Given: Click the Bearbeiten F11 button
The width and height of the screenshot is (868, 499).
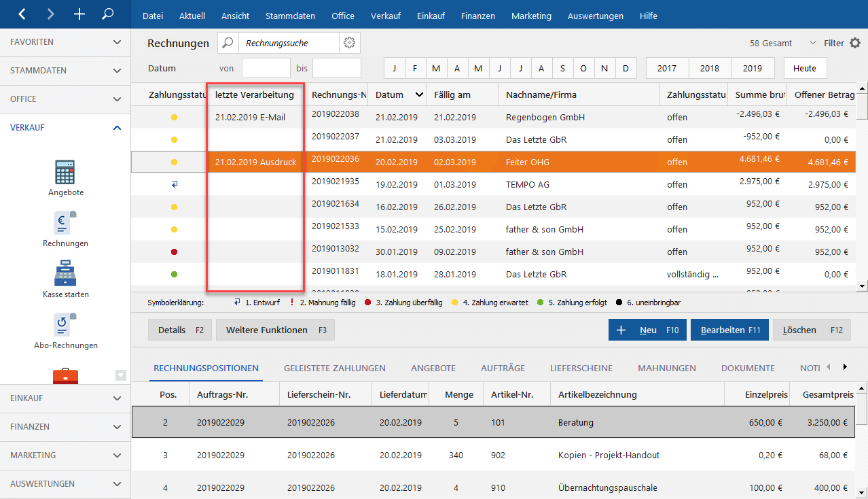Looking at the screenshot, I should pyautogui.click(x=729, y=330).
